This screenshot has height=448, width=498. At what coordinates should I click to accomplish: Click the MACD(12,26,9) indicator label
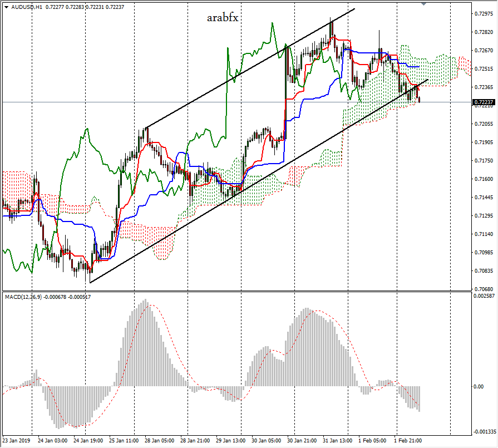tap(23, 297)
